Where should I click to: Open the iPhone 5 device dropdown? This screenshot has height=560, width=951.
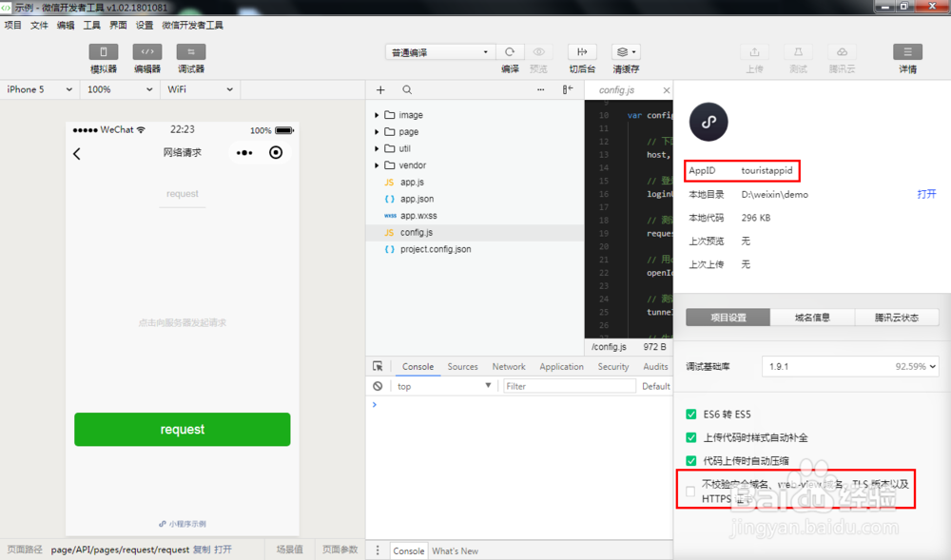39,89
